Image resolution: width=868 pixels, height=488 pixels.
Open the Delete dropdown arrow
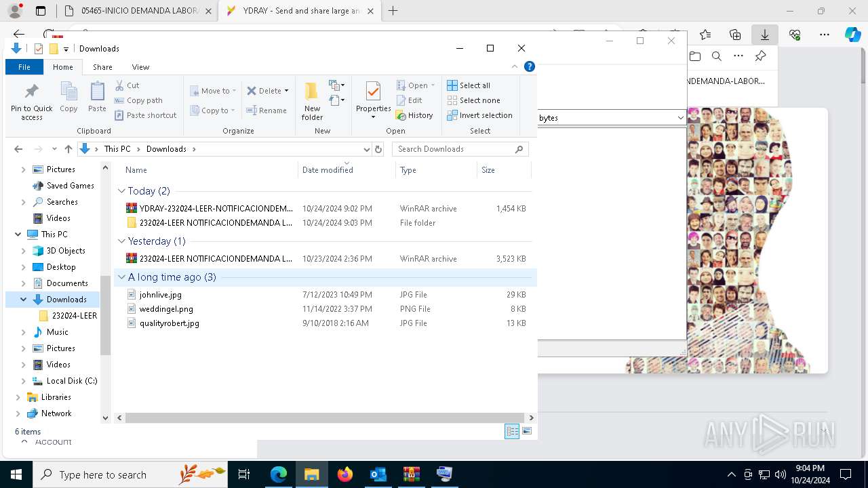coord(286,91)
